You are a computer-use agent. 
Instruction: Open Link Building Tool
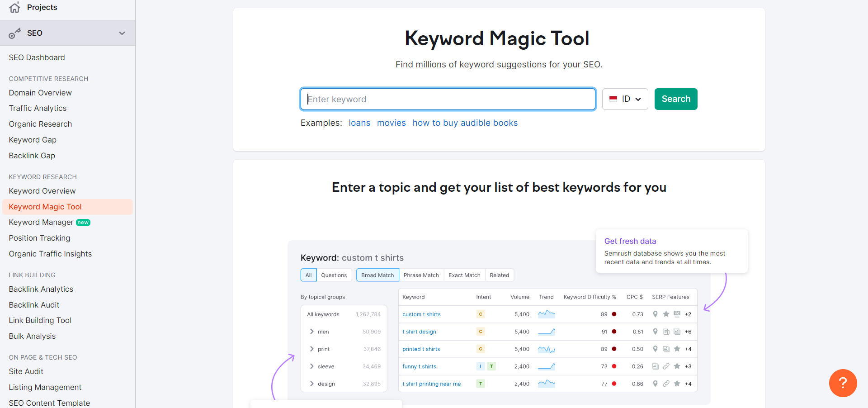coord(40,320)
